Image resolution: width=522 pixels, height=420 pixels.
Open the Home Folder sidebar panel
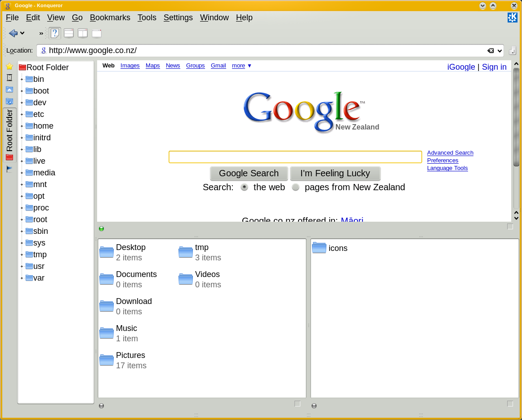[9, 89]
